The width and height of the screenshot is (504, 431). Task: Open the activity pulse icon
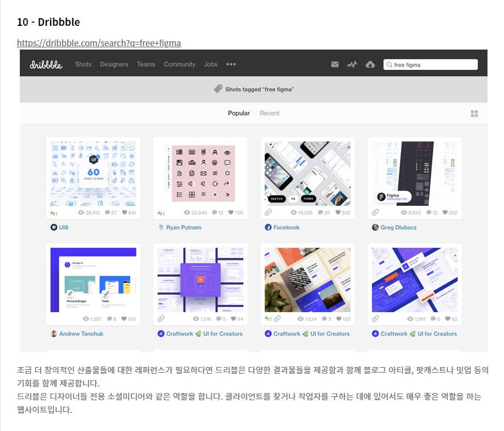pyautogui.click(x=352, y=64)
